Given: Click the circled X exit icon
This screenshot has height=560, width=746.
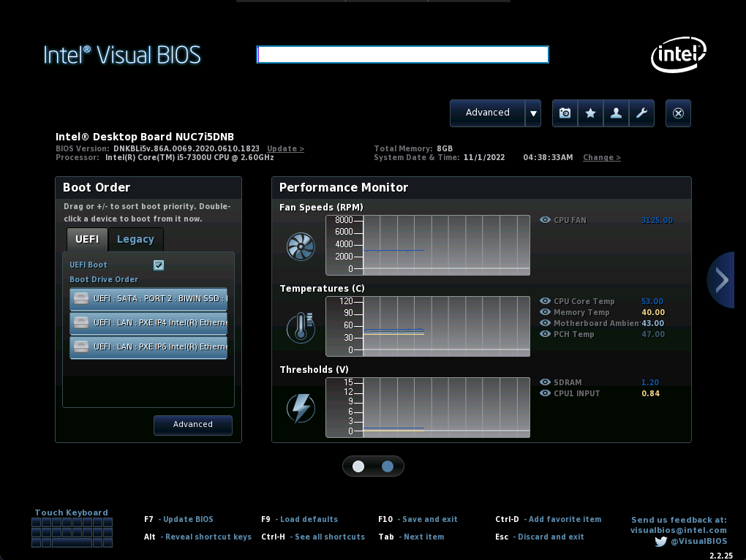Looking at the screenshot, I should pyautogui.click(x=679, y=113).
